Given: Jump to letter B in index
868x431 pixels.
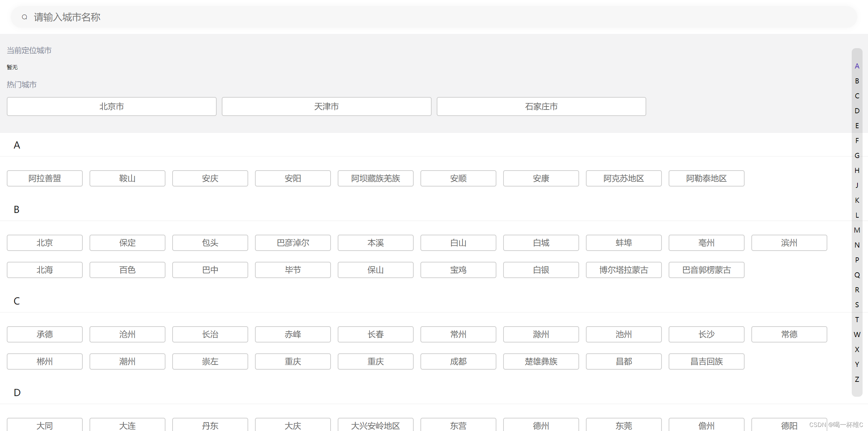Looking at the screenshot, I should 857,81.
